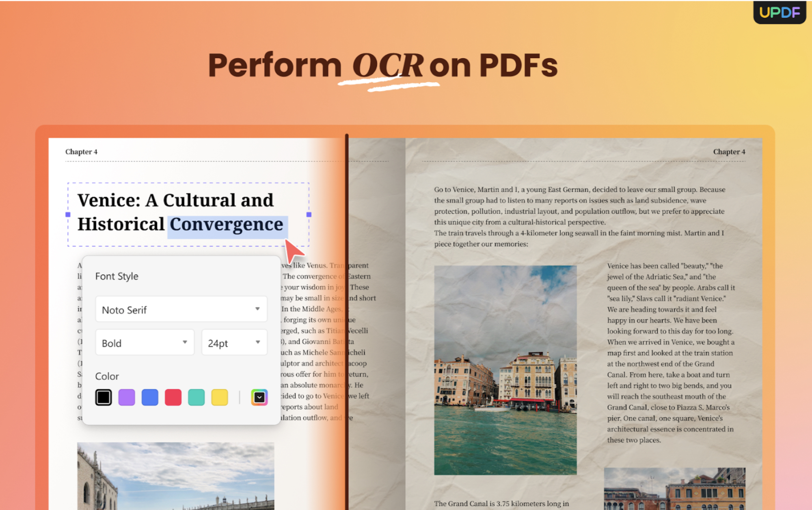Click the chevron inside the rainbow color button
812x510 pixels.
coord(259,397)
